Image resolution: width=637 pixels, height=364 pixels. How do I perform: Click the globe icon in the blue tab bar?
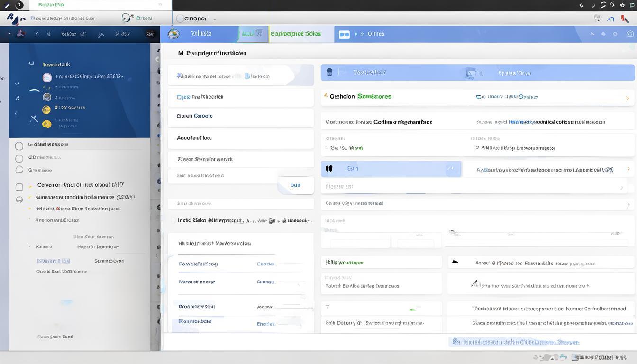point(173,34)
